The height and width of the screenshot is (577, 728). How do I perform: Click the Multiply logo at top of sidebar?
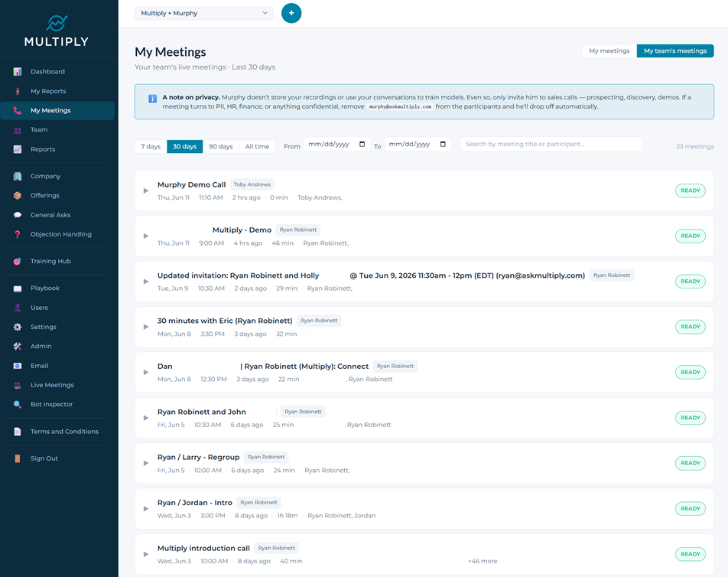[x=57, y=31]
